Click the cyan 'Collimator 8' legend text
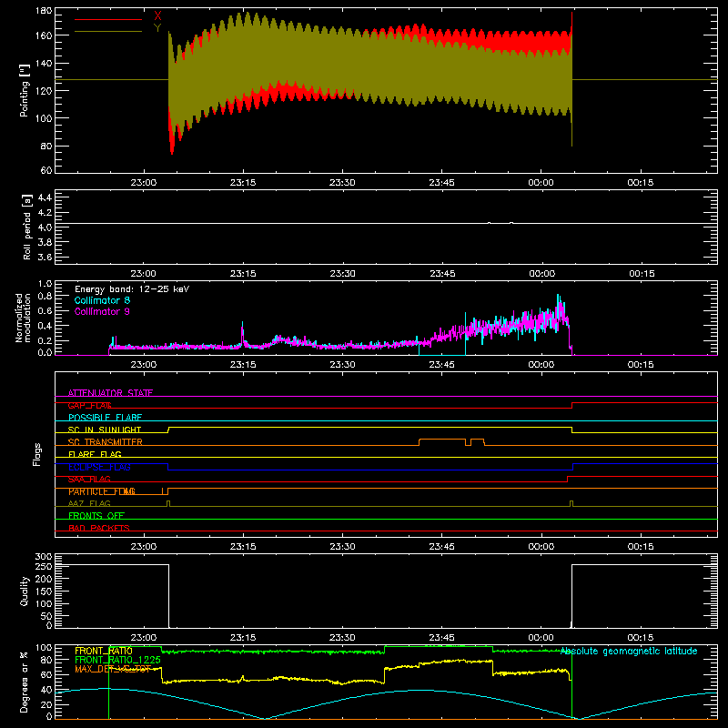This screenshot has height=728, width=728. click(102, 300)
